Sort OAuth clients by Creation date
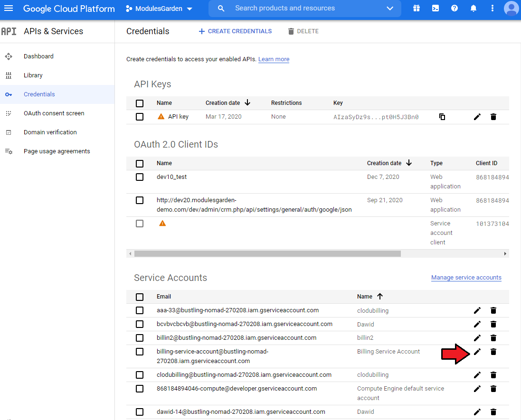 click(x=389, y=163)
